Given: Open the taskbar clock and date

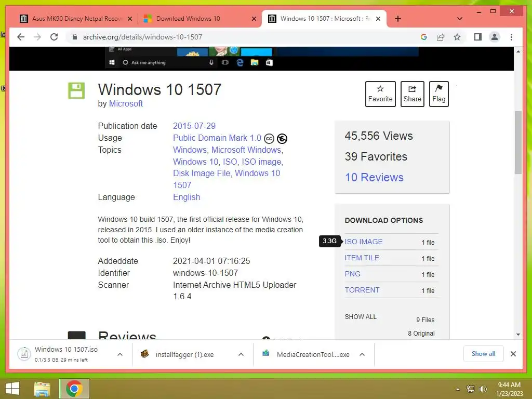Looking at the screenshot, I should [509, 389].
